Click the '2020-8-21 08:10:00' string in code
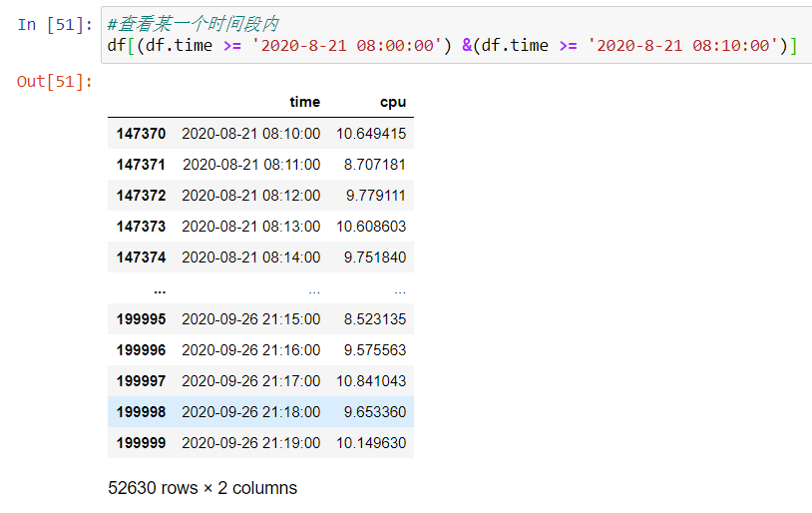812x513 pixels. pyautogui.click(x=682, y=46)
